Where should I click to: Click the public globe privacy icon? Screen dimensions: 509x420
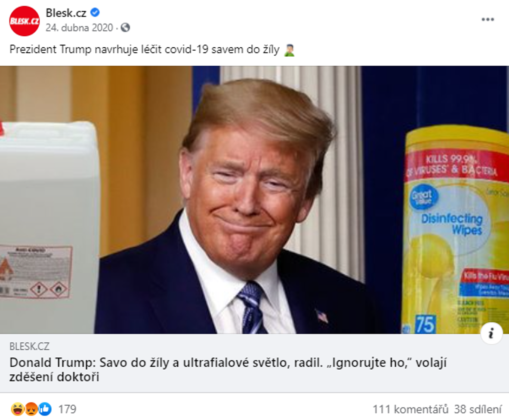125,28
